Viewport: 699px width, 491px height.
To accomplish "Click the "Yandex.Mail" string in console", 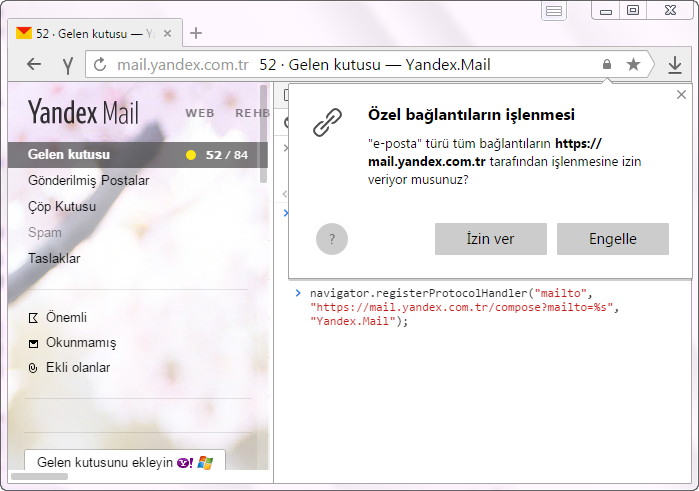I will 353,322.
